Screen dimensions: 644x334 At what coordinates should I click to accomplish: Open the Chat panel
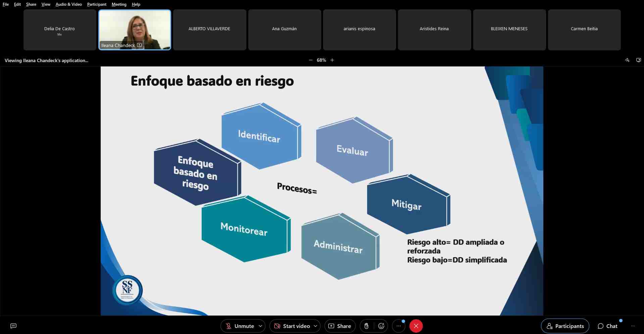pyautogui.click(x=608, y=326)
